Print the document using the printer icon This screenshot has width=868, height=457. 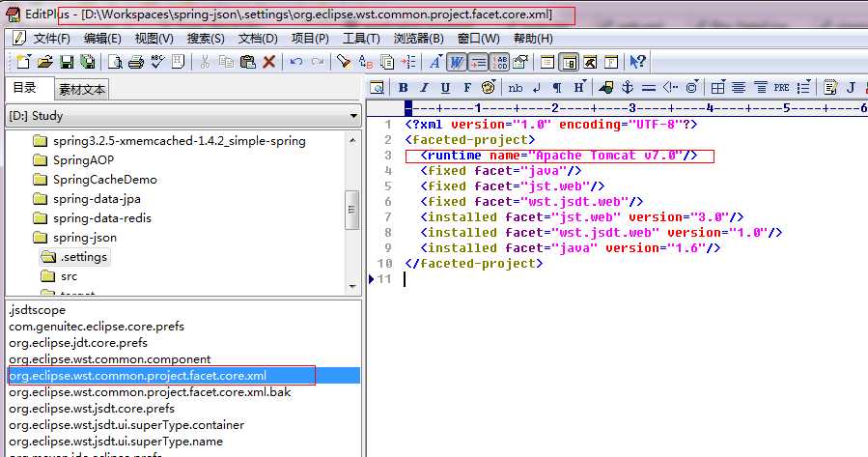tap(136, 62)
